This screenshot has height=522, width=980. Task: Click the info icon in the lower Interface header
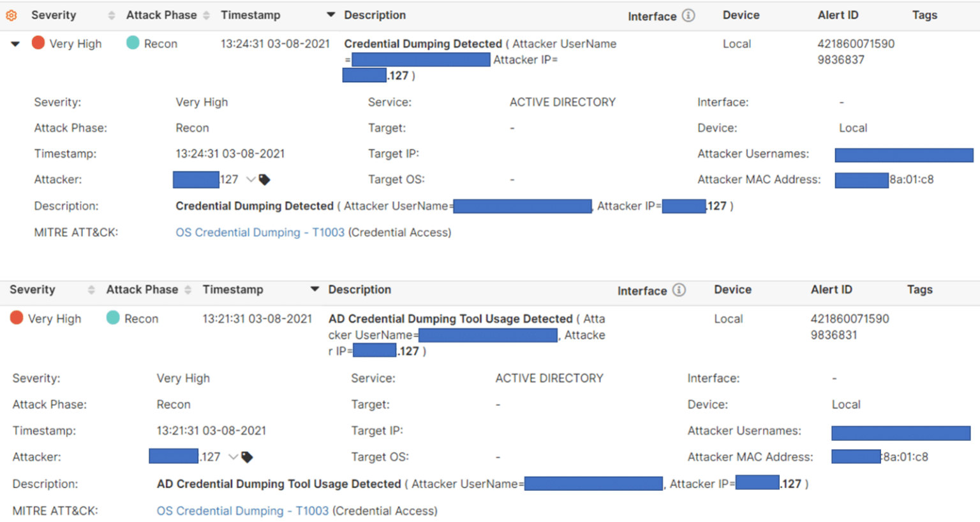click(x=680, y=290)
